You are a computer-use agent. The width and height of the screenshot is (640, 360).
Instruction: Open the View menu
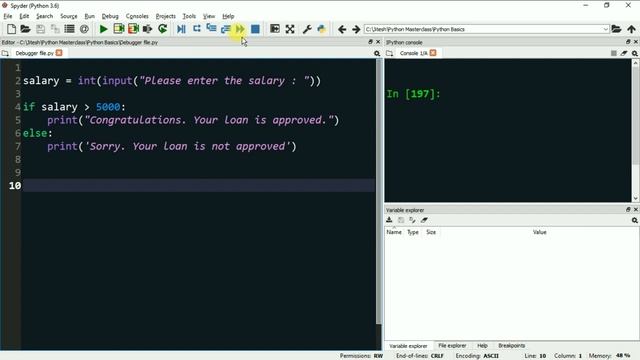pyautogui.click(x=209, y=16)
